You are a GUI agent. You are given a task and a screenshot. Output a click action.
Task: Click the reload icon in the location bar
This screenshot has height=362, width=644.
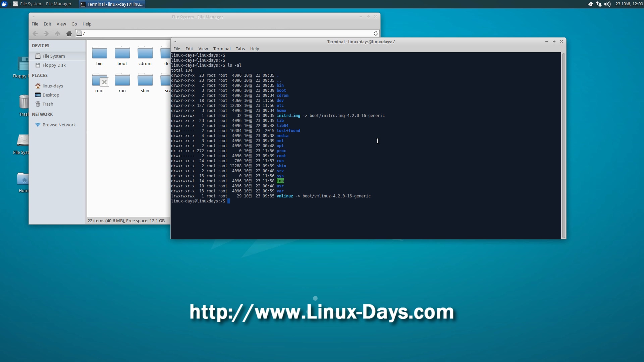(x=376, y=33)
